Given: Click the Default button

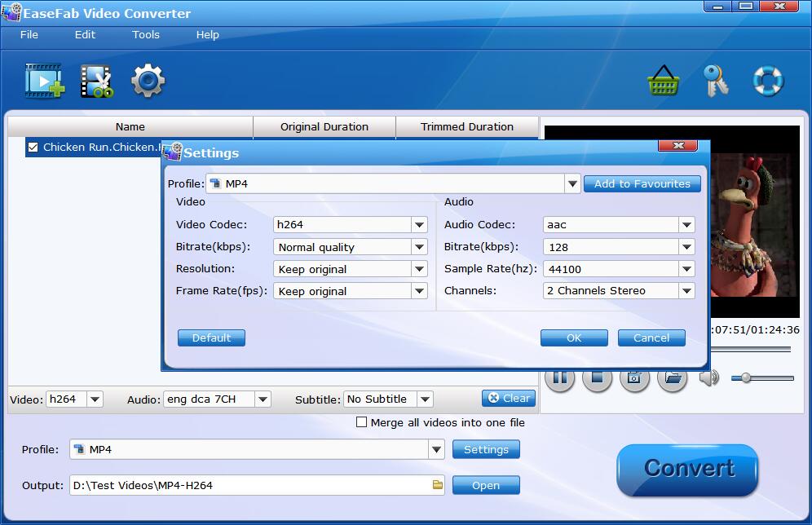Looking at the screenshot, I should pyautogui.click(x=211, y=338).
